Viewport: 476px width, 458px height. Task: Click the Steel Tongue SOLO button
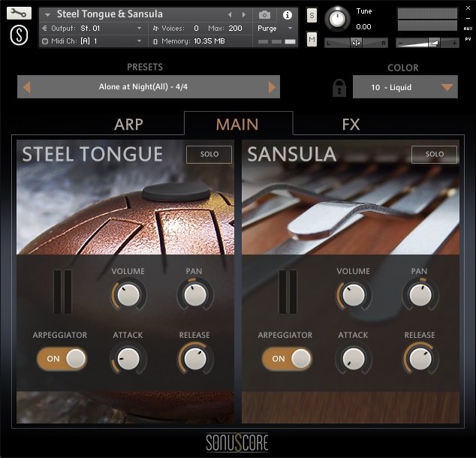point(209,155)
